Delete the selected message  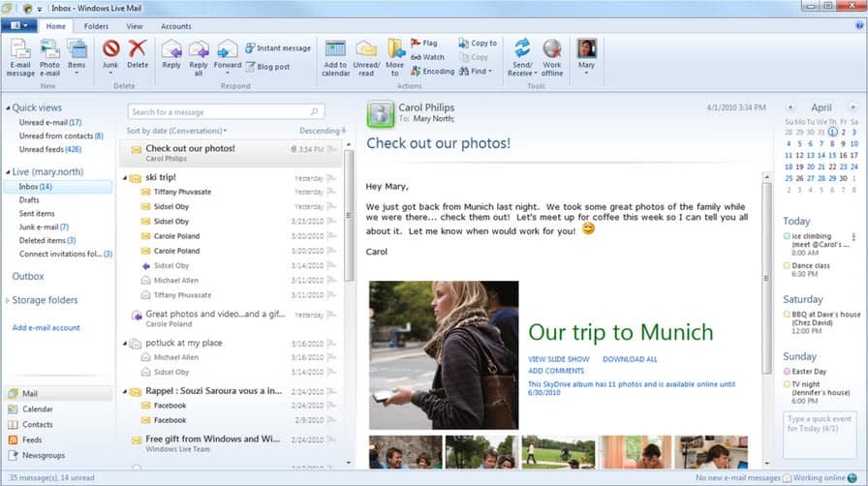[138, 55]
